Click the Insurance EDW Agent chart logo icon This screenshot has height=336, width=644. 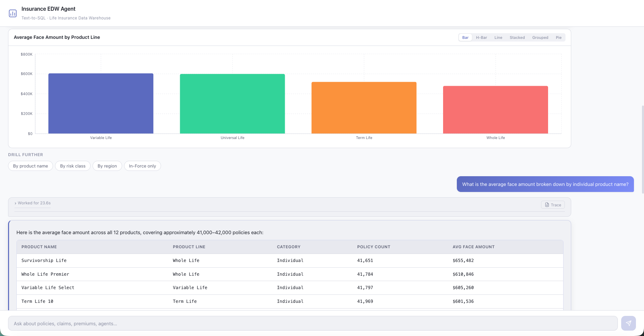(13, 13)
